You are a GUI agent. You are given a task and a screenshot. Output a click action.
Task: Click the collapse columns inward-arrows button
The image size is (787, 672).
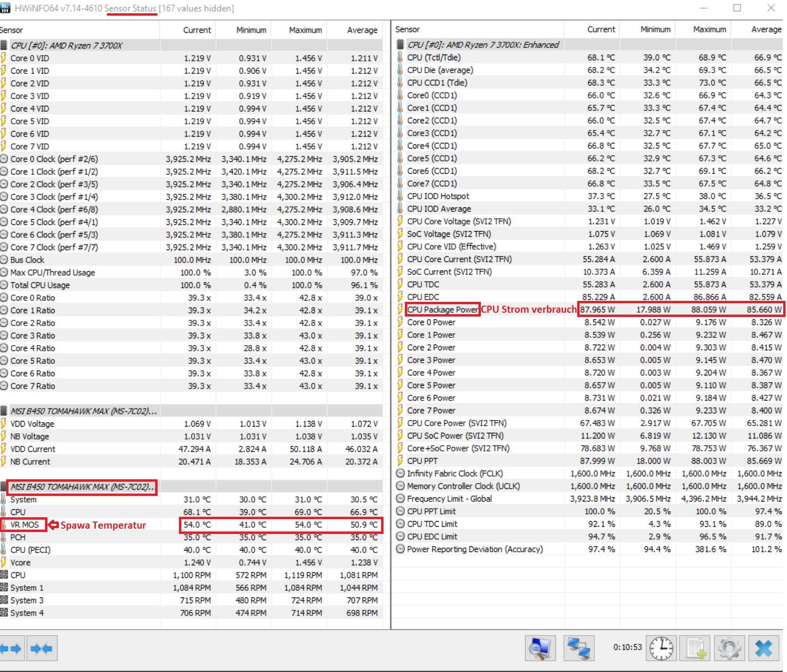pos(41,648)
